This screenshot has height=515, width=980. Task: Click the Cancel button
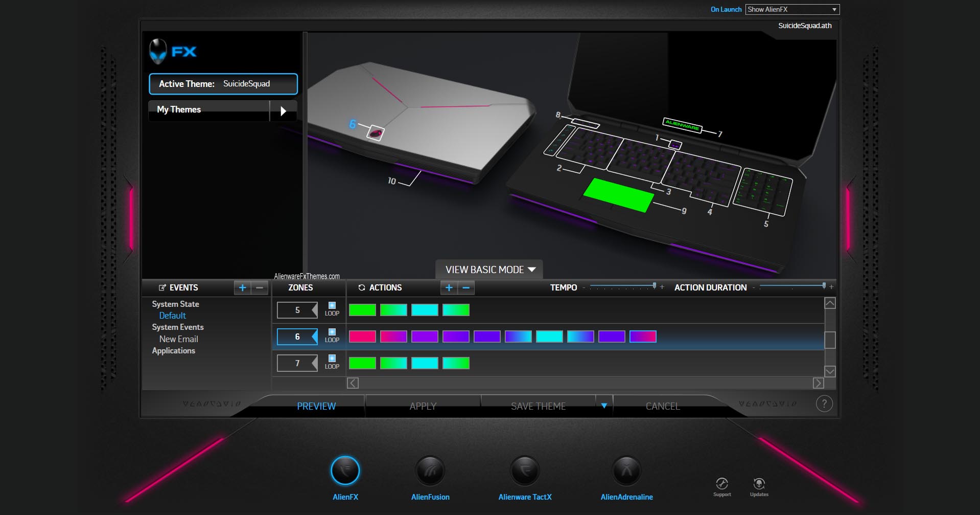click(663, 406)
